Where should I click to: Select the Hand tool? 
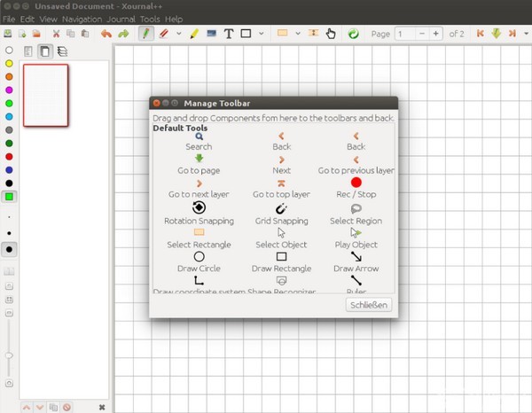332,34
